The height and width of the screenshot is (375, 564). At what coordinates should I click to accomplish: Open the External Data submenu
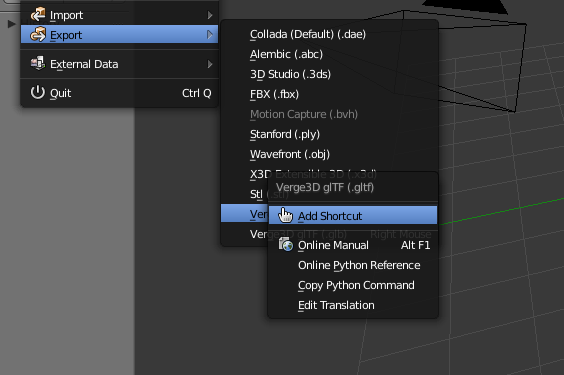[x=119, y=64]
